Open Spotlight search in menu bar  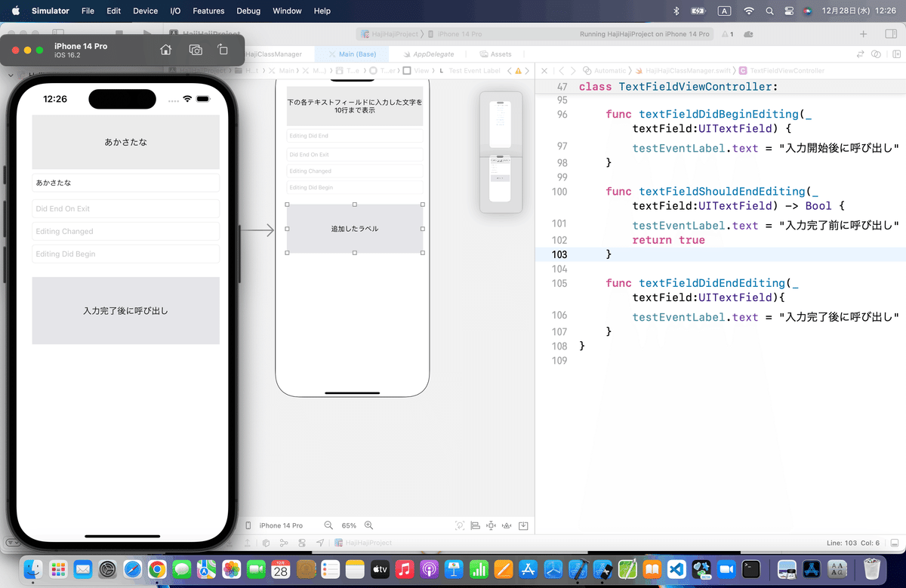[x=769, y=11]
